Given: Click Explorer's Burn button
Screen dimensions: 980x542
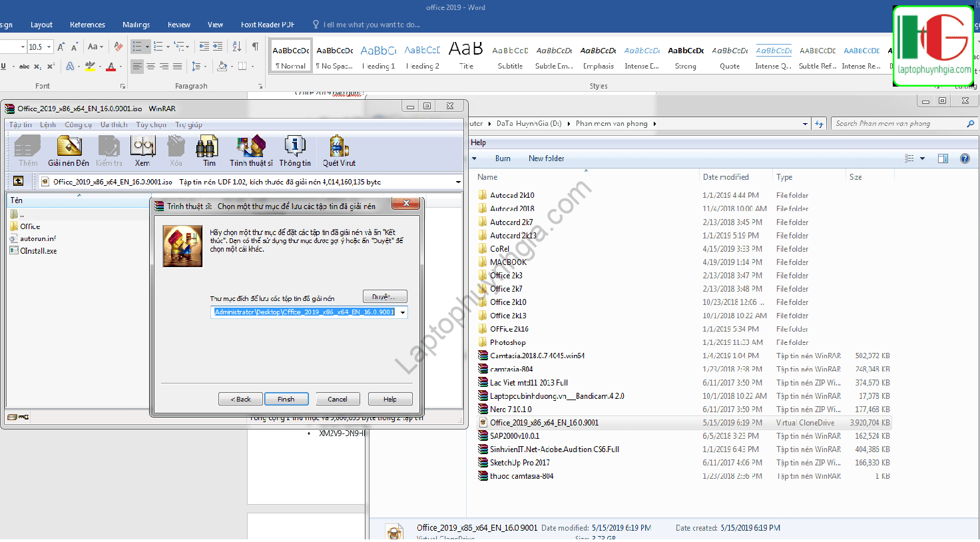Looking at the screenshot, I should tap(503, 158).
